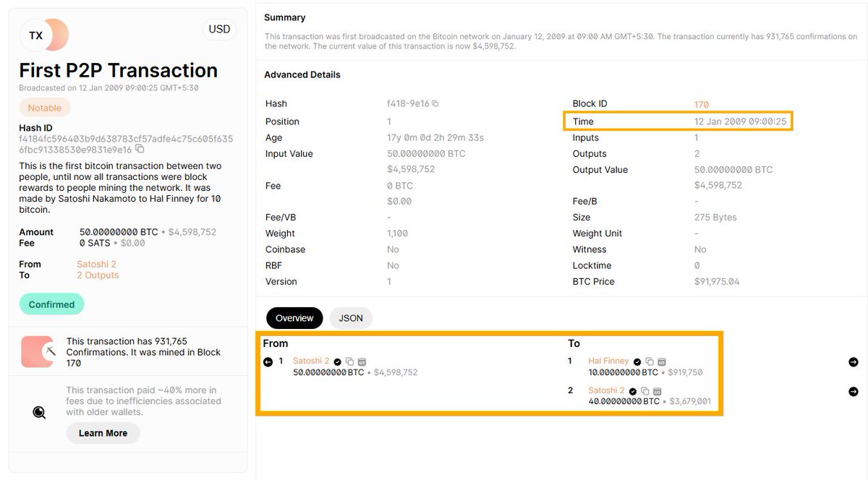Copy the Hash ID in the sidebar
Viewport: 868px width, 480px height.
[138, 148]
